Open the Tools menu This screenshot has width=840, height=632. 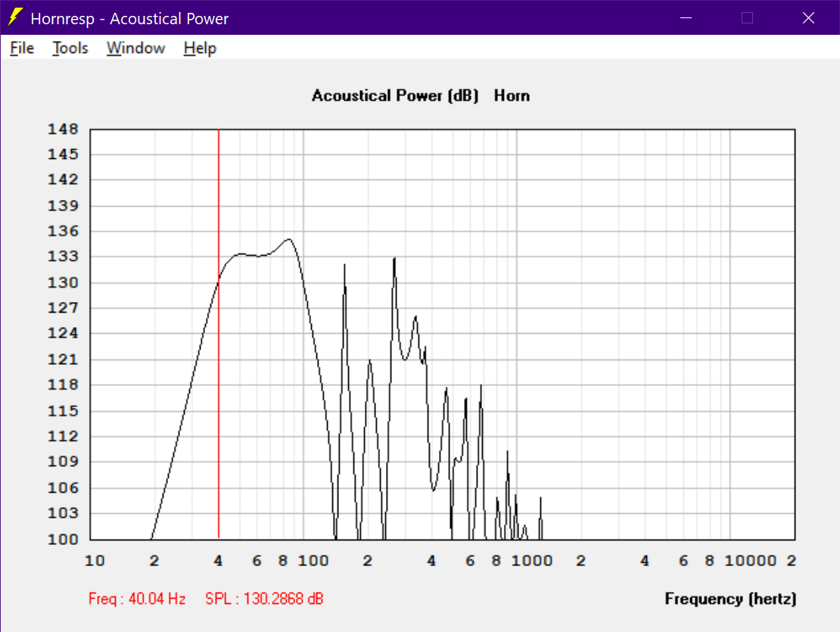(x=70, y=48)
